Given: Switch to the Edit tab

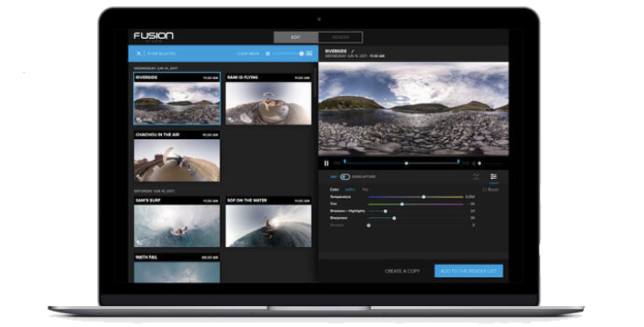Looking at the screenshot, I should tap(296, 37).
